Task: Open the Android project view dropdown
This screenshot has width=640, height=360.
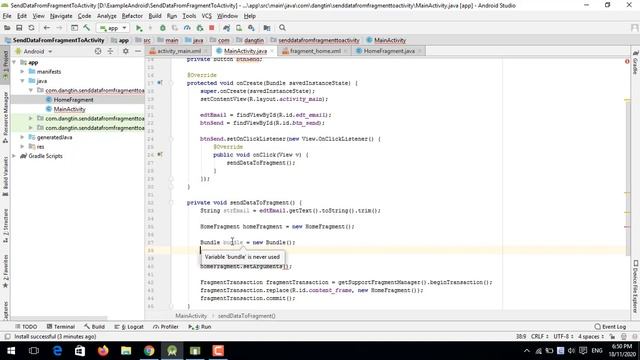Action: coord(34,51)
